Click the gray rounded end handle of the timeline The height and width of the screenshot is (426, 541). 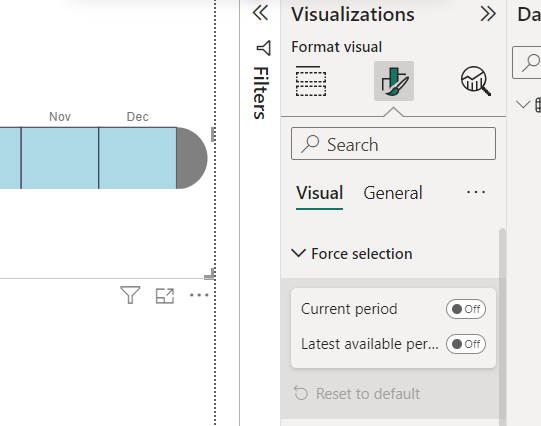click(x=192, y=158)
